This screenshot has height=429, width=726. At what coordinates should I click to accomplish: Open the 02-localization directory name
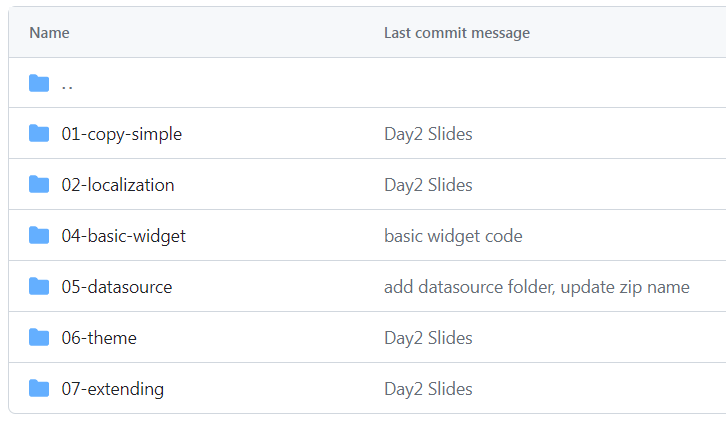(x=117, y=185)
